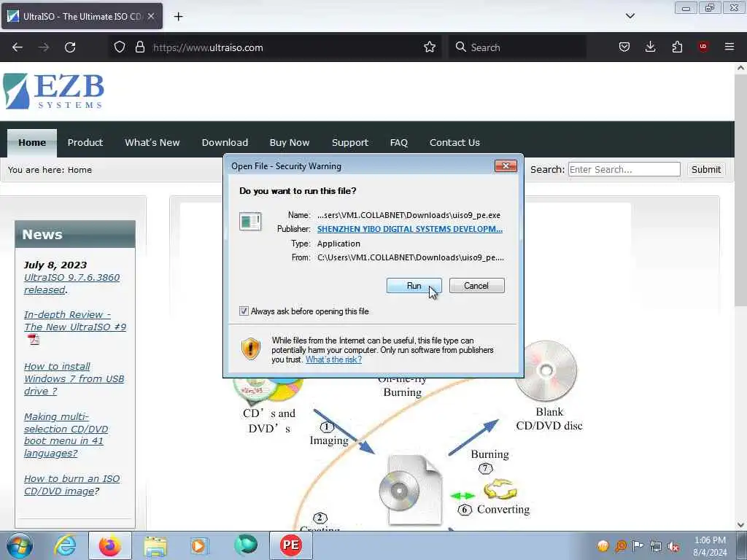747x560 pixels.
Task: Open the Buy Now menu item
Action: (x=289, y=143)
